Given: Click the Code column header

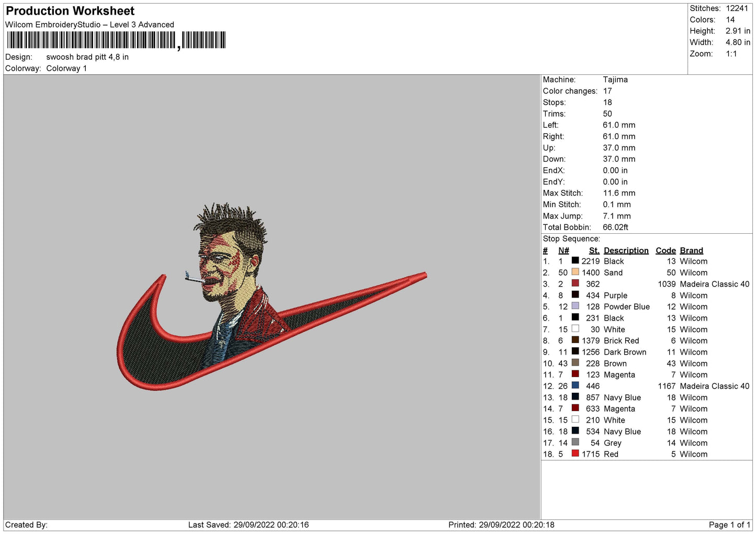Looking at the screenshot, I should tap(665, 251).
